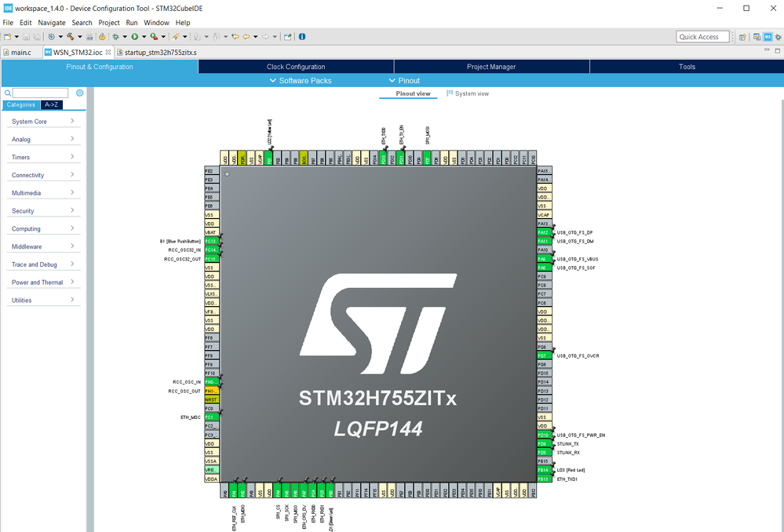
Task: Open the Build hammer dropdown arrow
Action: point(79,37)
